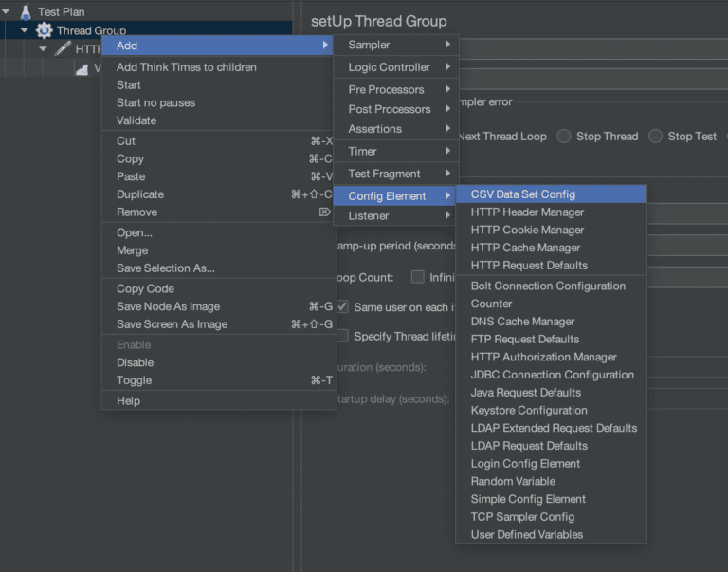
Task: Click Add Think Times to children
Action: [186, 67]
